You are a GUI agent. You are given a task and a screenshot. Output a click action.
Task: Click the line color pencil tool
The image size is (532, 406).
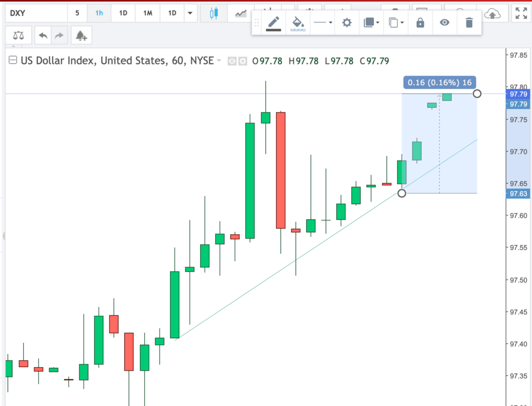[274, 23]
